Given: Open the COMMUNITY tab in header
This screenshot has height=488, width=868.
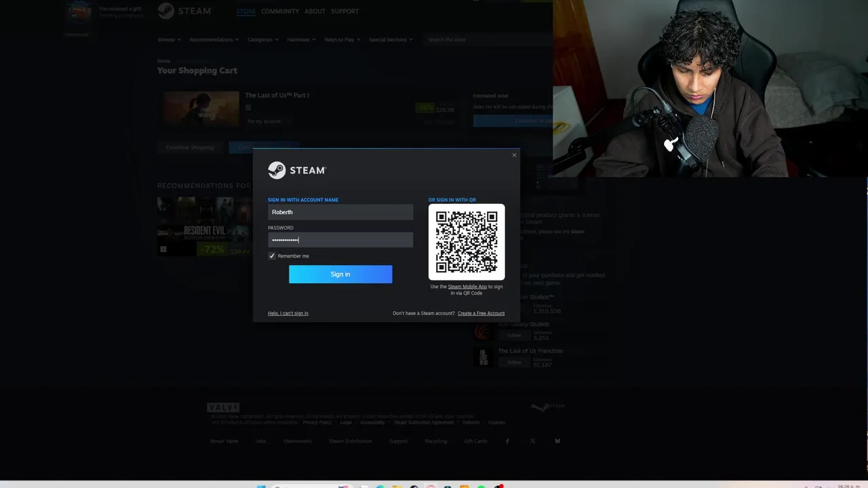Looking at the screenshot, I should point(280,12).
